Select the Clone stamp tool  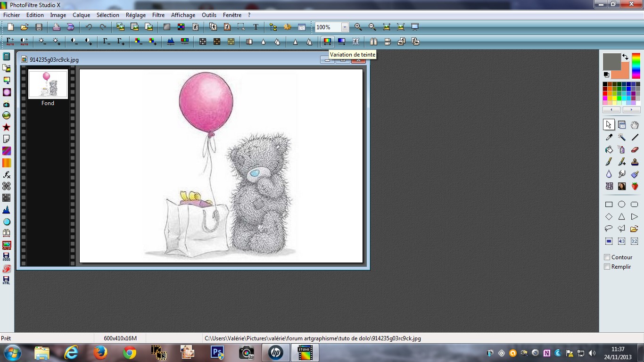pyautogui.click(x=635, y=162)
